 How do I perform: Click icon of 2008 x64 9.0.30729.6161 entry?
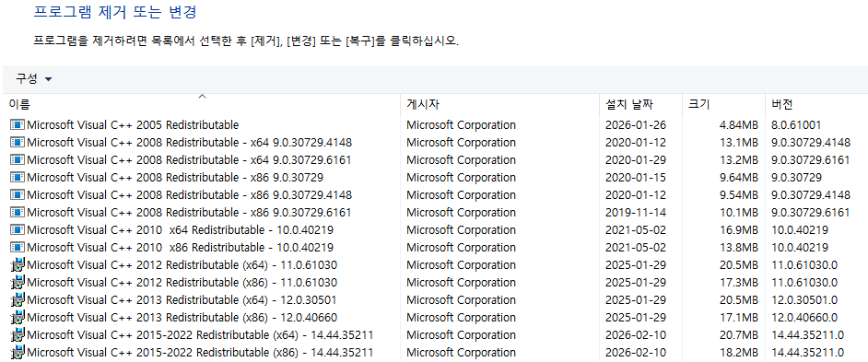(18, 160)
